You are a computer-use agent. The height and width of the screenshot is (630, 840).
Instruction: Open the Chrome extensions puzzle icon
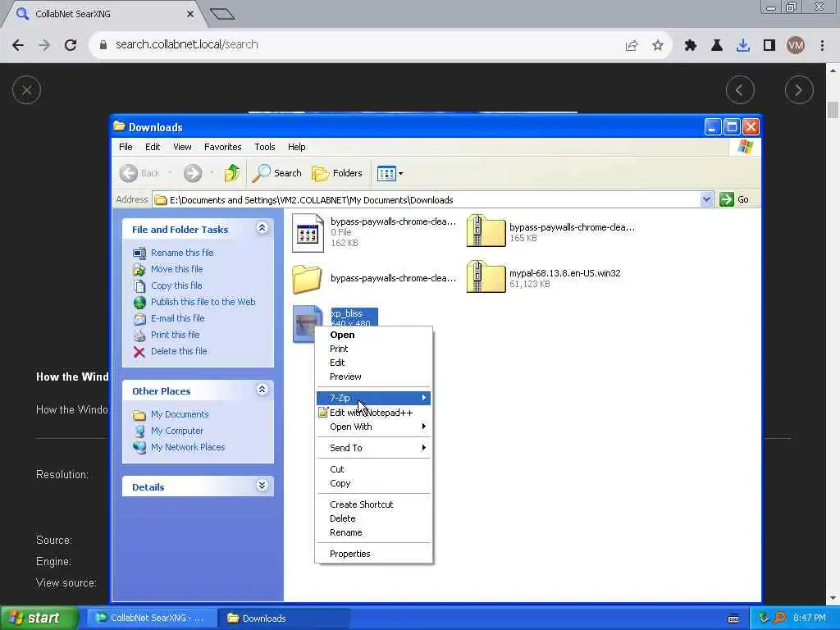[x=691, y=46]
